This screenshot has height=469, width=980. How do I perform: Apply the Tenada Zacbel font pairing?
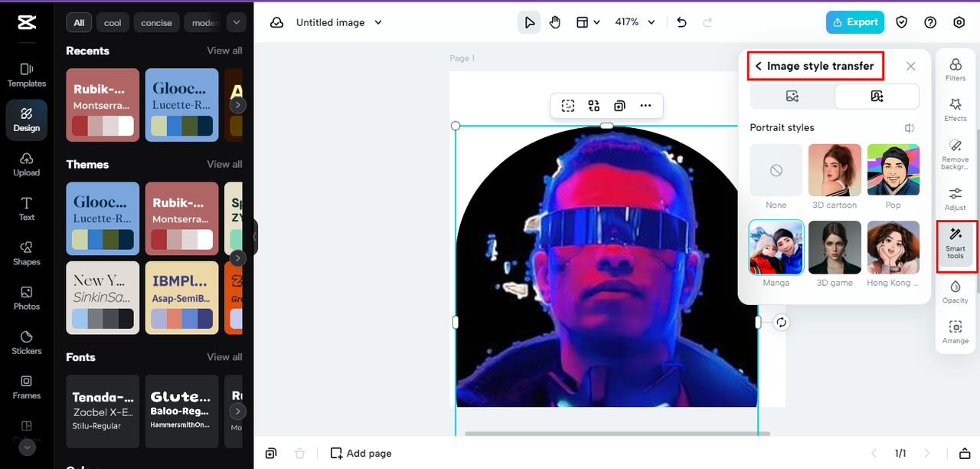(x=103, y=411)
